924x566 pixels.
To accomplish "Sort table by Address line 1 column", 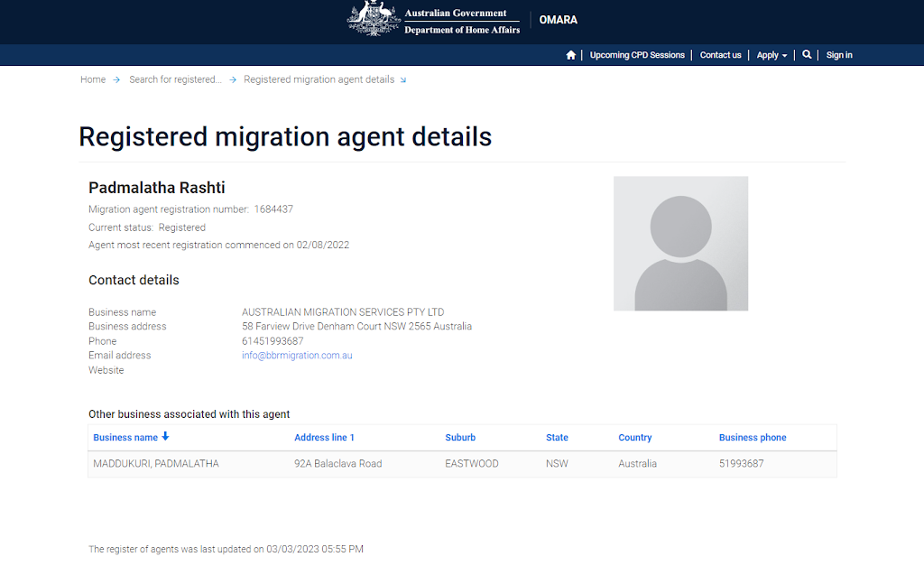I will point(324,438).
